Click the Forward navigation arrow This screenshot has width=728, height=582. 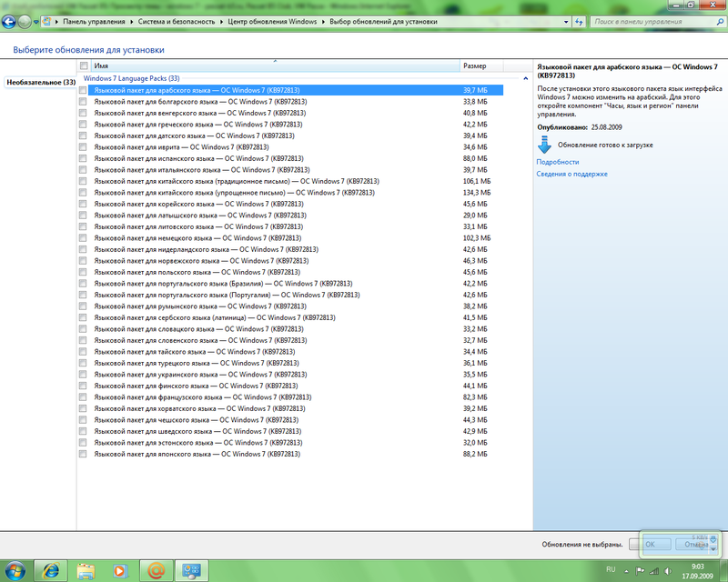[25, 21]
